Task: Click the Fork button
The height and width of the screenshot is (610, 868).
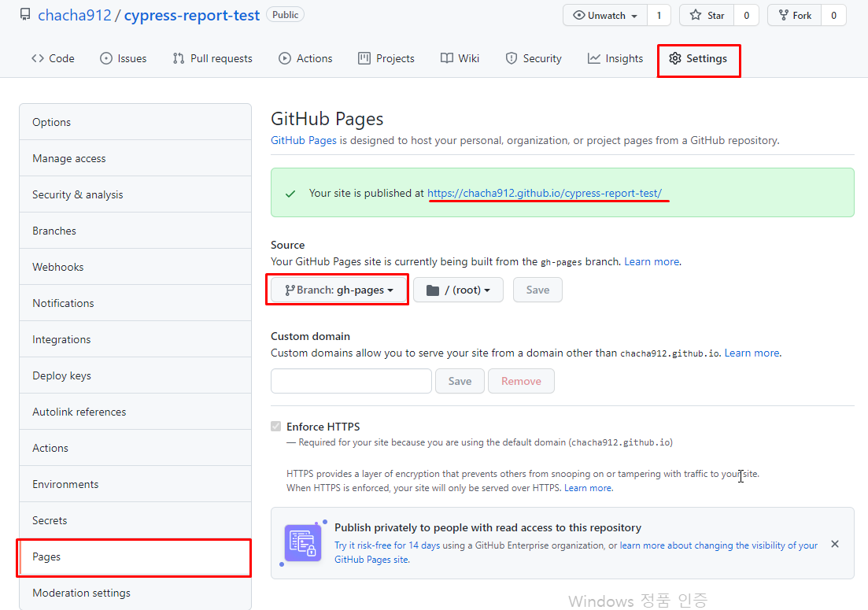Action: click(x=795, y=15)
